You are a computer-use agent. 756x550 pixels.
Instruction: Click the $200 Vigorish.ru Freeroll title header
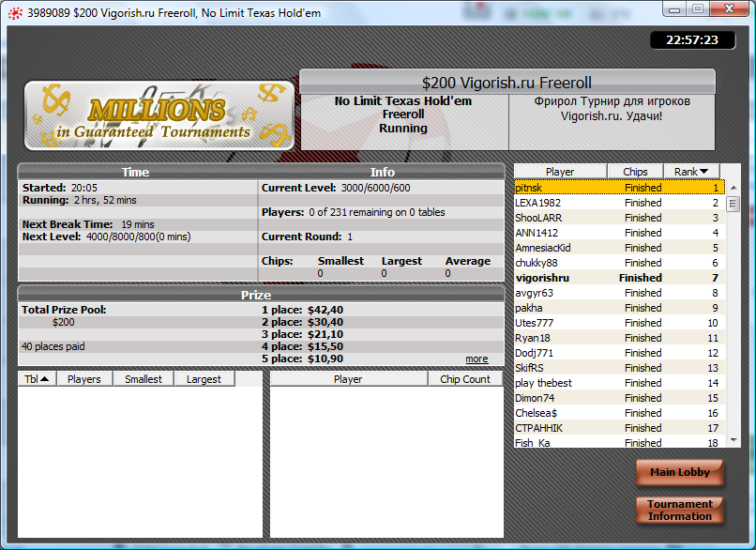coord(507,83)
